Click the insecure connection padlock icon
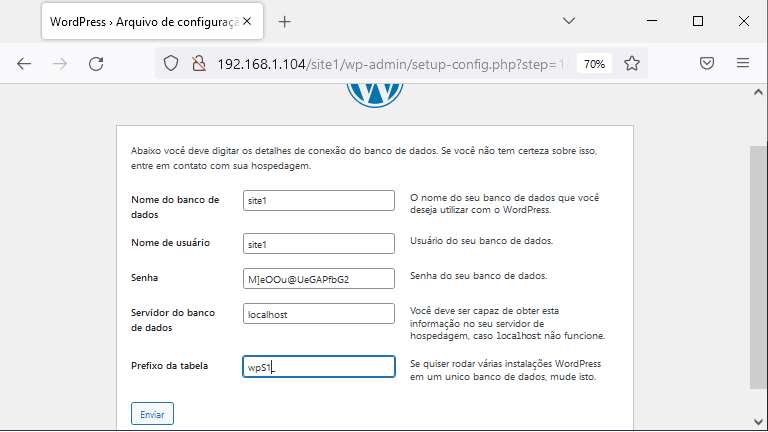The image size is (768, 432). [199, 64]
